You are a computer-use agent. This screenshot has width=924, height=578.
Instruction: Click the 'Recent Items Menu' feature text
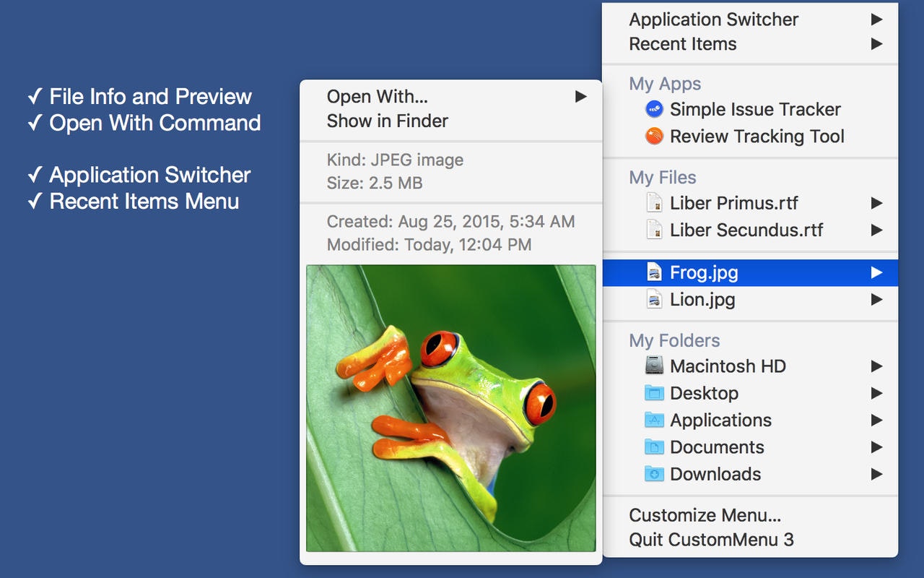[x=144, y=201]
